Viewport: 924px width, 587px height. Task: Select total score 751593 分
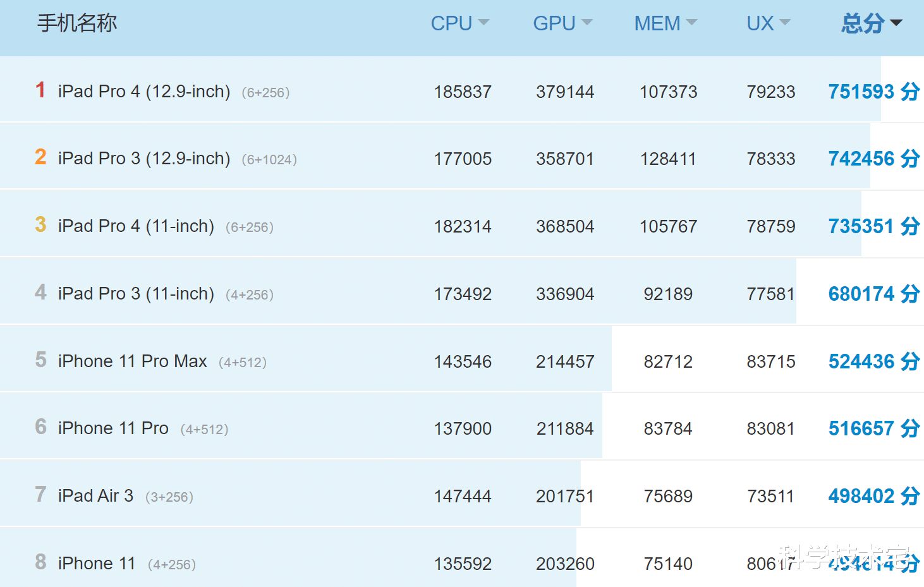click(x=874, y=92)
